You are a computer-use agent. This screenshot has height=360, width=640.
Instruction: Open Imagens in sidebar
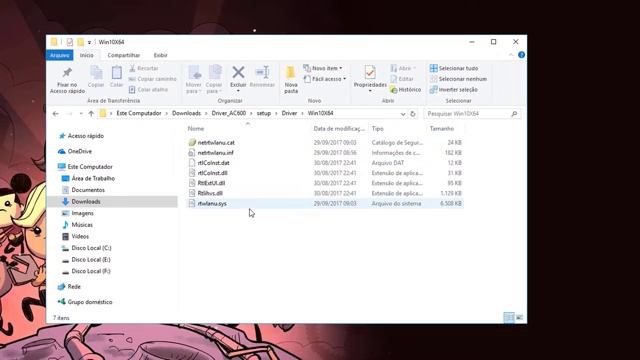tap(82, 213)
